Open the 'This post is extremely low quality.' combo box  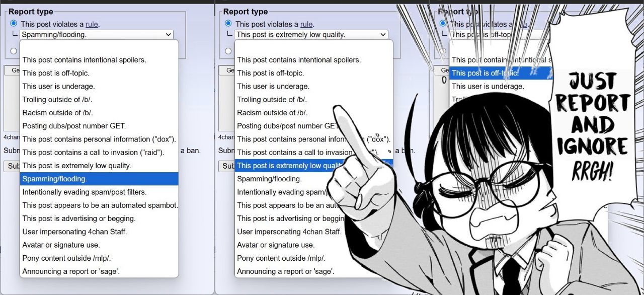coord(311,35)
